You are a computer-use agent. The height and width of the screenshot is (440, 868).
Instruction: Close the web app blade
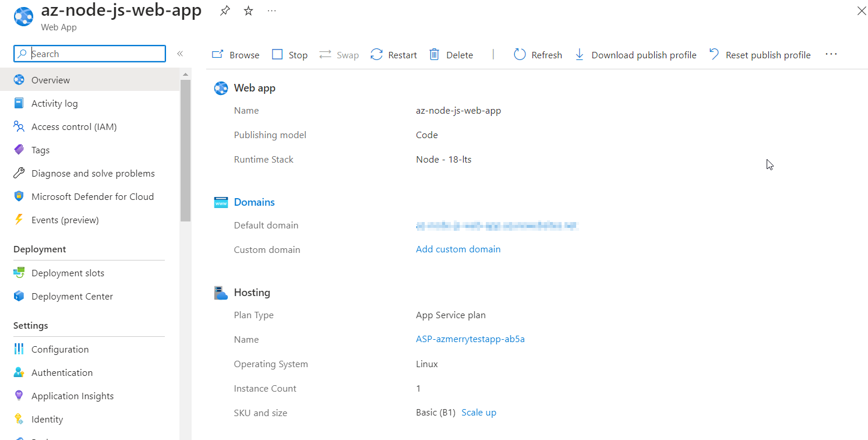862,10
